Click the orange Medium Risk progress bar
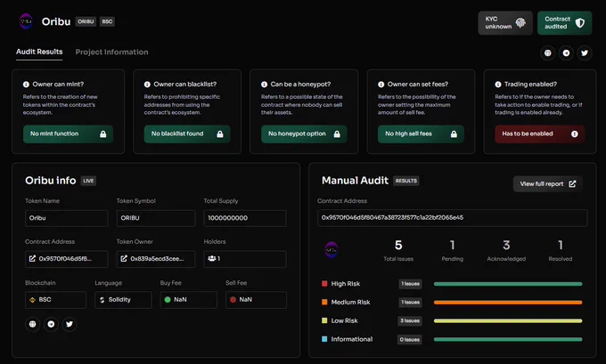The height and width of the screenshot is (364, 606). pos(508,303)
